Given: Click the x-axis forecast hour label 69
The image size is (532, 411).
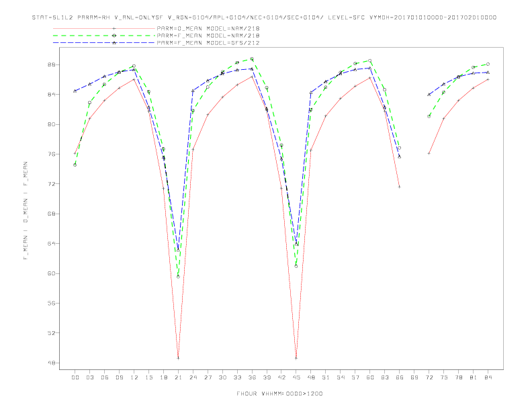Looking at the screenshot, I should (x=414, y=377).
